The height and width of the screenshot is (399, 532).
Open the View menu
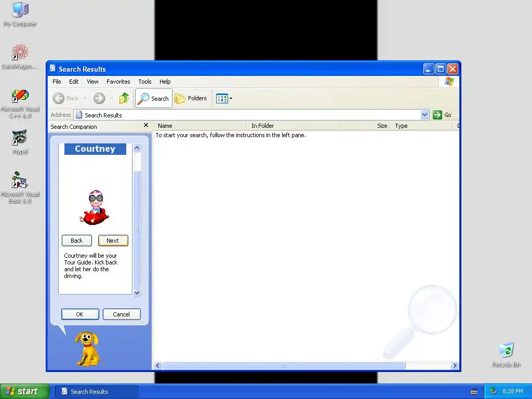pos(92,82)
